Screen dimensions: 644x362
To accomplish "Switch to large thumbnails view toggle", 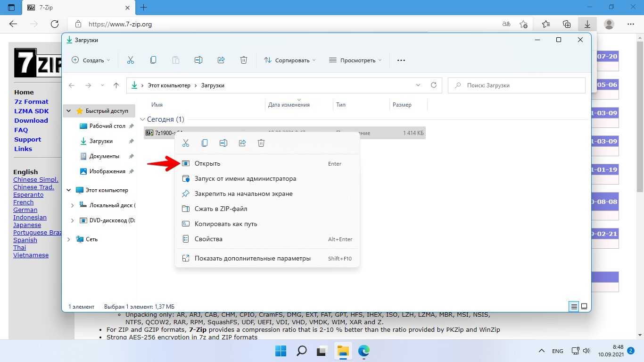I will point(584,306).
